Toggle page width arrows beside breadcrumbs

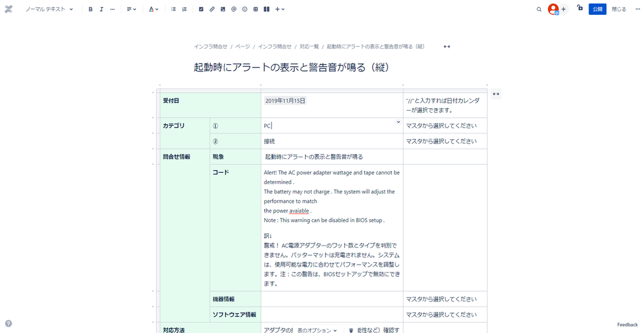click(447, 47)
